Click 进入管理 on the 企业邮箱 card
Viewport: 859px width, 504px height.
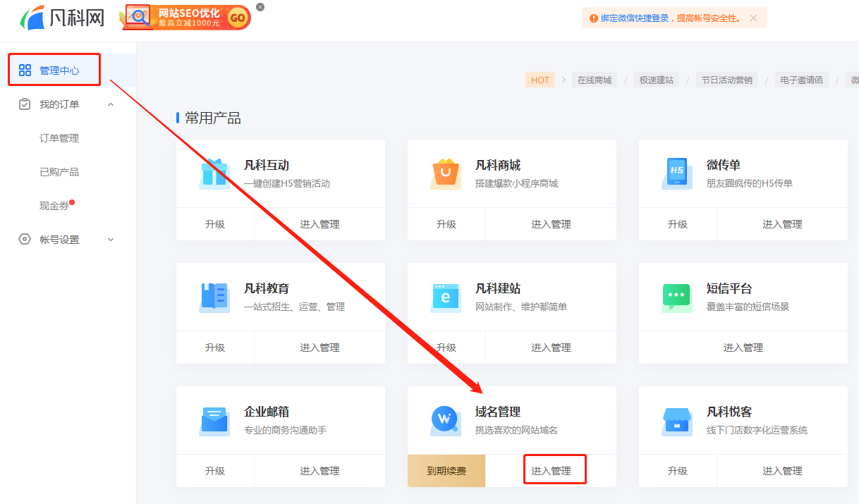tap(319, 471)
